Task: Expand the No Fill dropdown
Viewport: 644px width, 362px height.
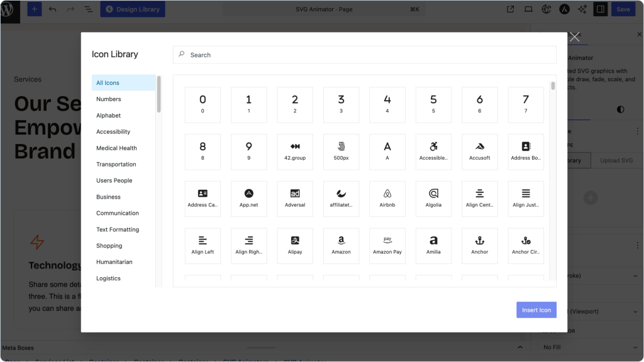Action: [x=590, y=347]
